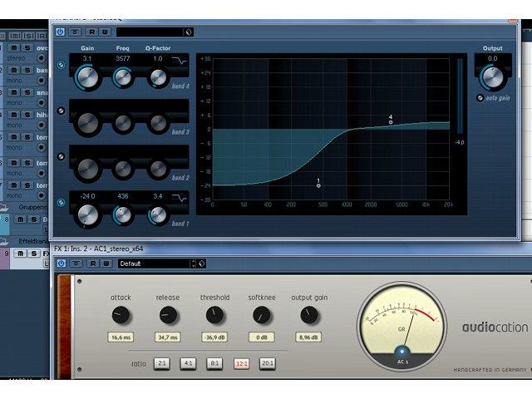Click the threshold knob on the compressor

click(x=214, y=315)
